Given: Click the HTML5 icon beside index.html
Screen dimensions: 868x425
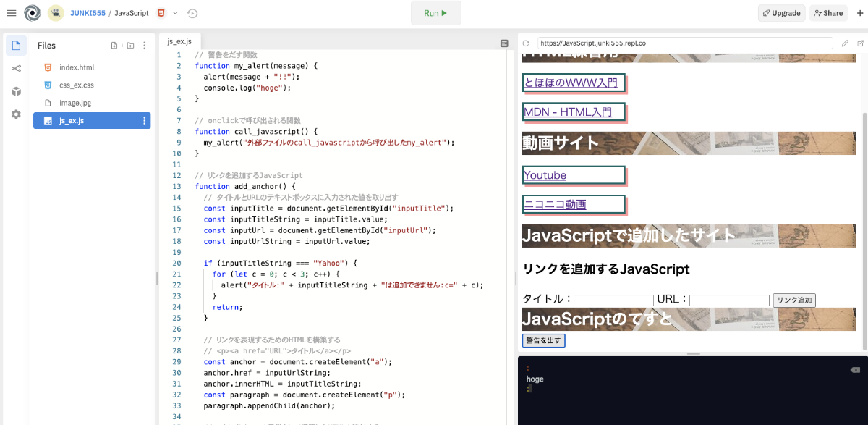Looking at the screenshot, I should pyautogui.click(x=48, y=67).
